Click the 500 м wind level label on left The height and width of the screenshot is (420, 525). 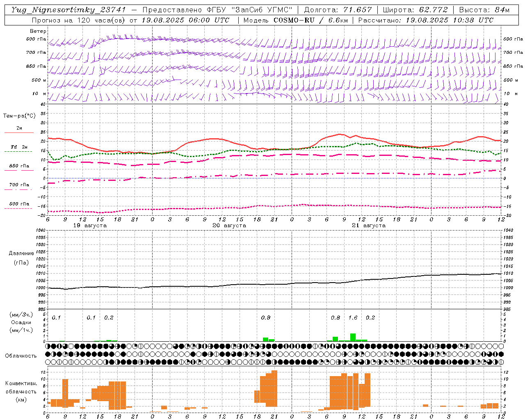(39, 80)
